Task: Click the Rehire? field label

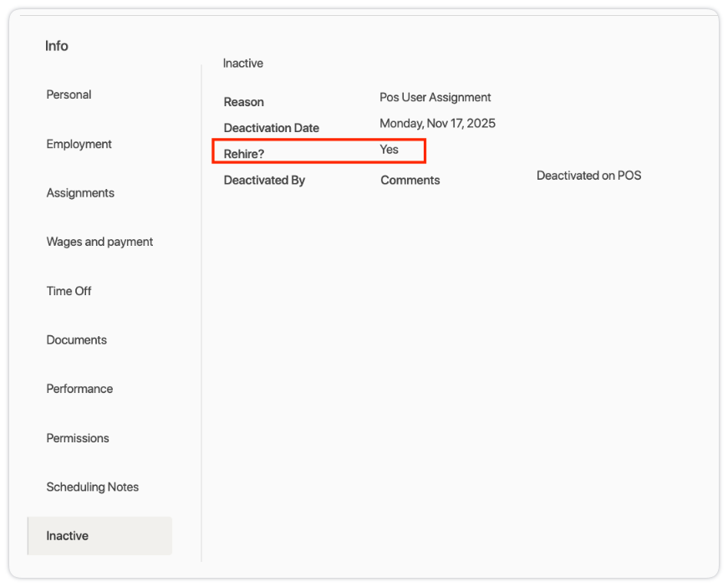Action: pos(244,154)
